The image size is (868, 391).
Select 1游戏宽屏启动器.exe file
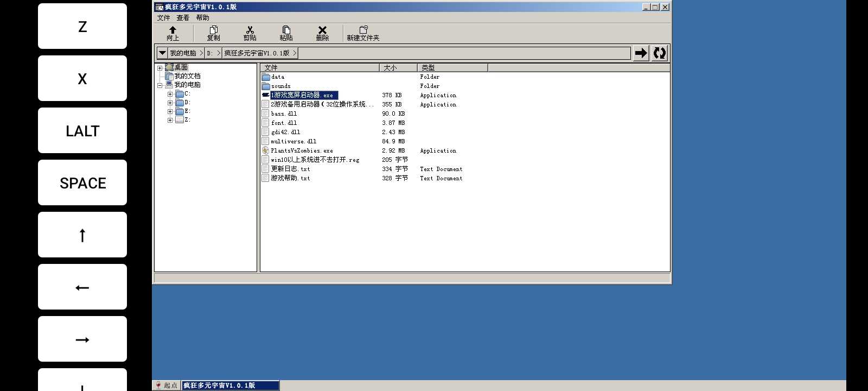click(x=304, y=95)
